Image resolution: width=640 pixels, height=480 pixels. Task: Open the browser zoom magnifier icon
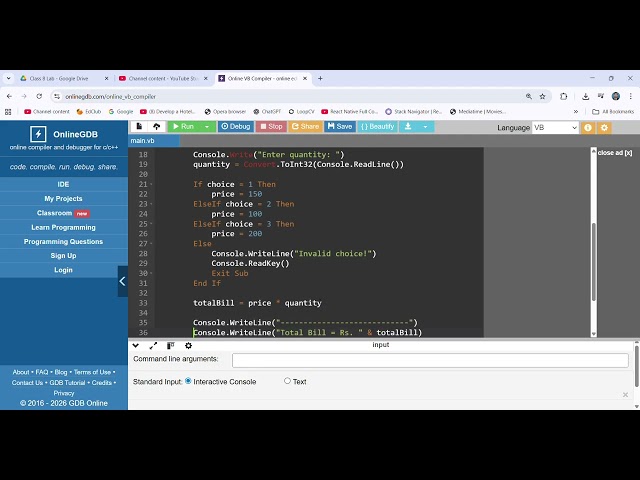(x=529, y=97)
